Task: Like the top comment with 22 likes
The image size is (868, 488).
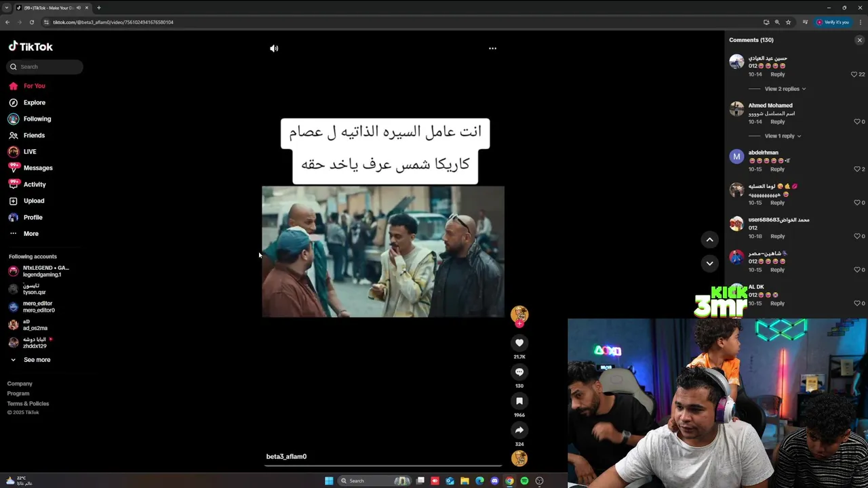Action: click(854, 75)
